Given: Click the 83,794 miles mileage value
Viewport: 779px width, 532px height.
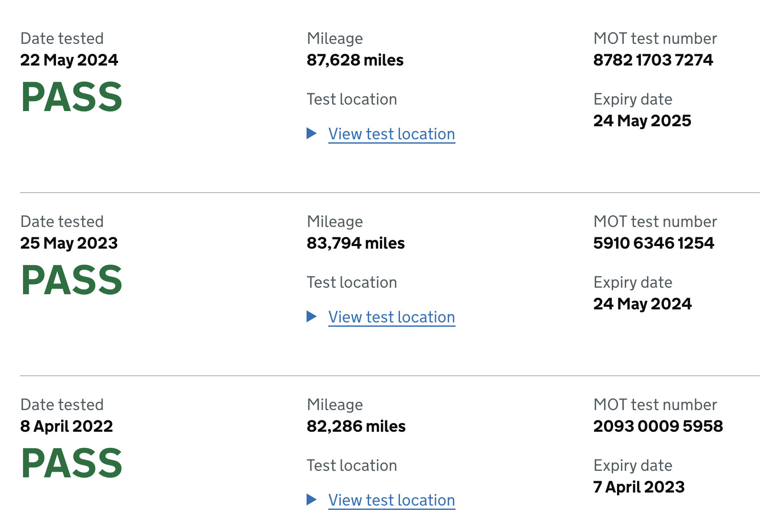Looking at the screenshot, I should [356, 243].
